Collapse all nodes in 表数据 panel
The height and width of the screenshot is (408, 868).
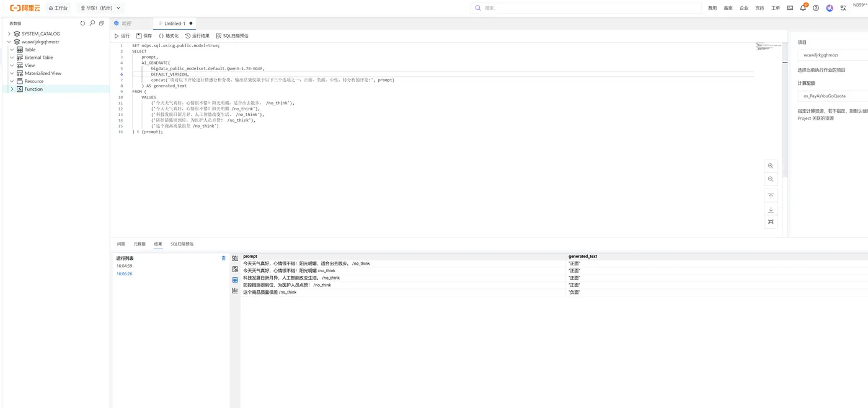(102, 23)
